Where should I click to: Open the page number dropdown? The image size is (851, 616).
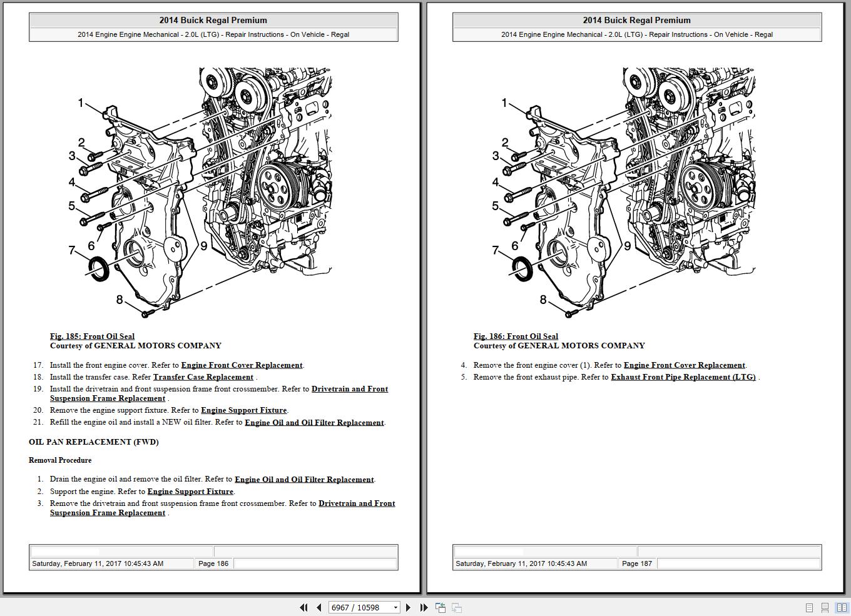(x=395, y=607)
